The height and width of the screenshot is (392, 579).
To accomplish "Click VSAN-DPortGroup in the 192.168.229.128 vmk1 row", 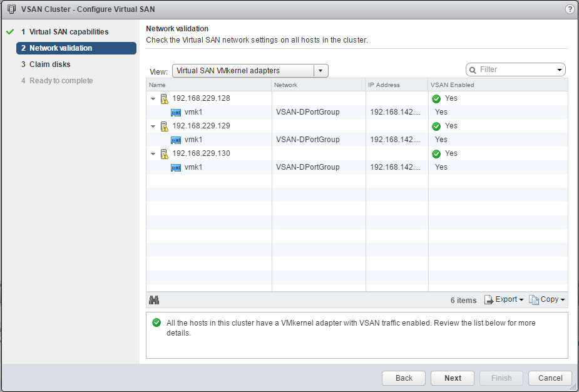I will point(307,112).
